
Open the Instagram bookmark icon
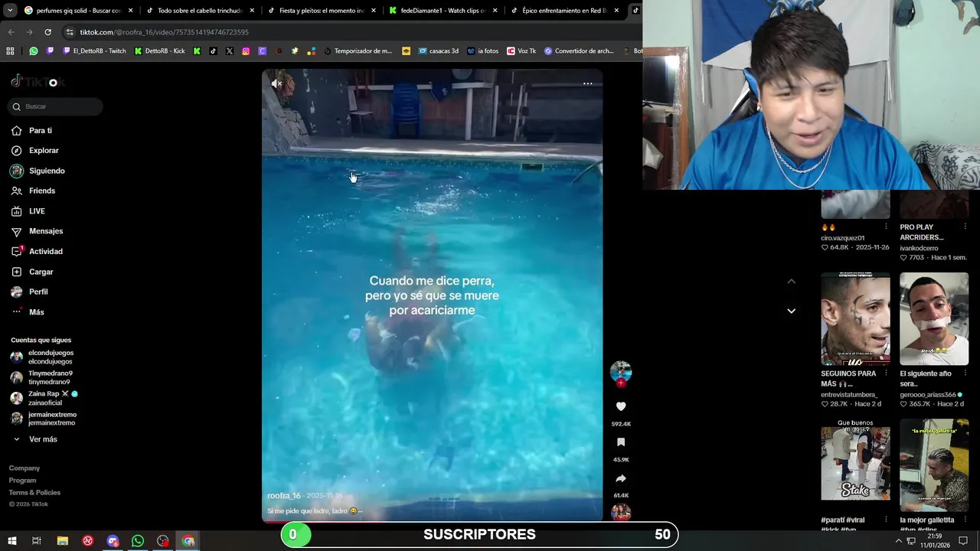tap(246, 51)
